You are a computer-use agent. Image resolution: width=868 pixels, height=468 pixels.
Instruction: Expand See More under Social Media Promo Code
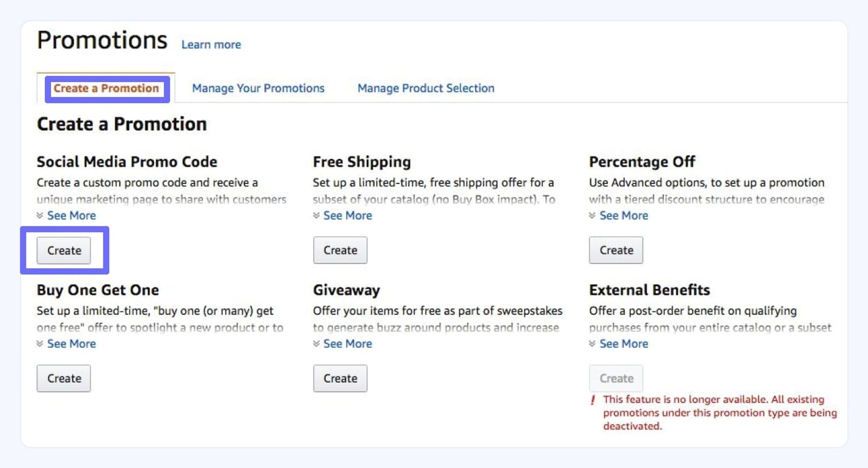click(71, 216)
